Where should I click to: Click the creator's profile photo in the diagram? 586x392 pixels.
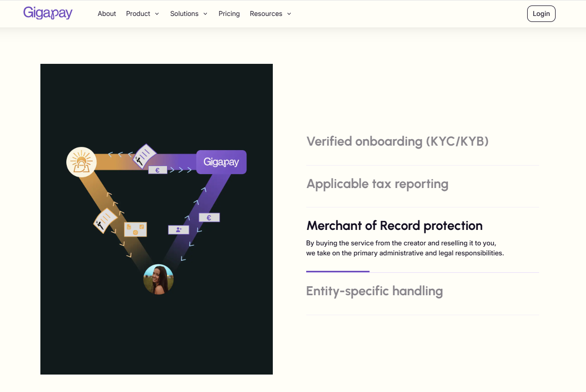coord(159,279)
